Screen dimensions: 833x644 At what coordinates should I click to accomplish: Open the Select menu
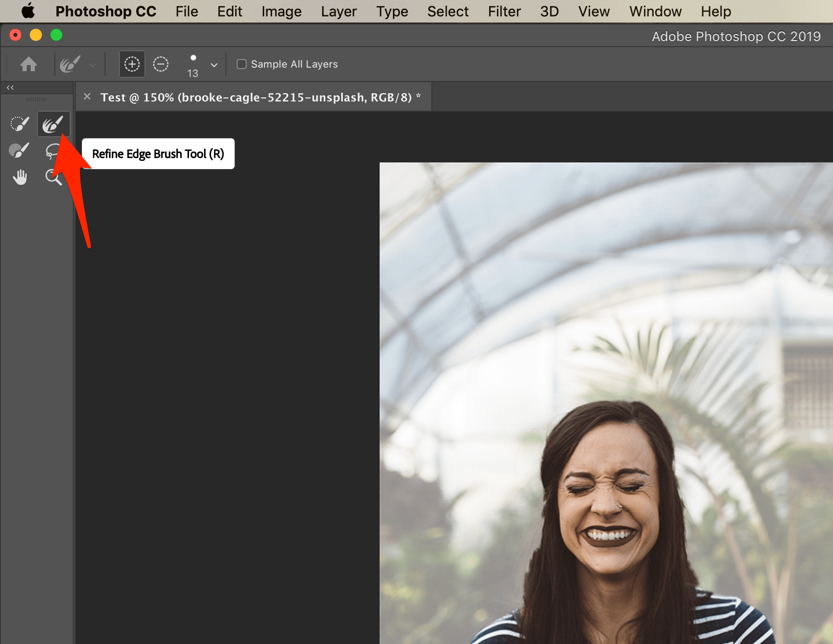click(448, 11)
